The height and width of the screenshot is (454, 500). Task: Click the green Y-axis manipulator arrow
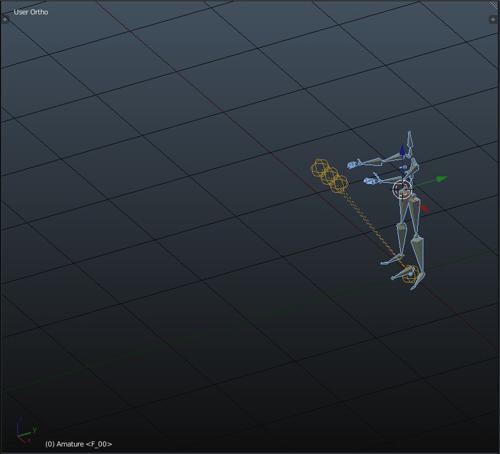(441, 179)
